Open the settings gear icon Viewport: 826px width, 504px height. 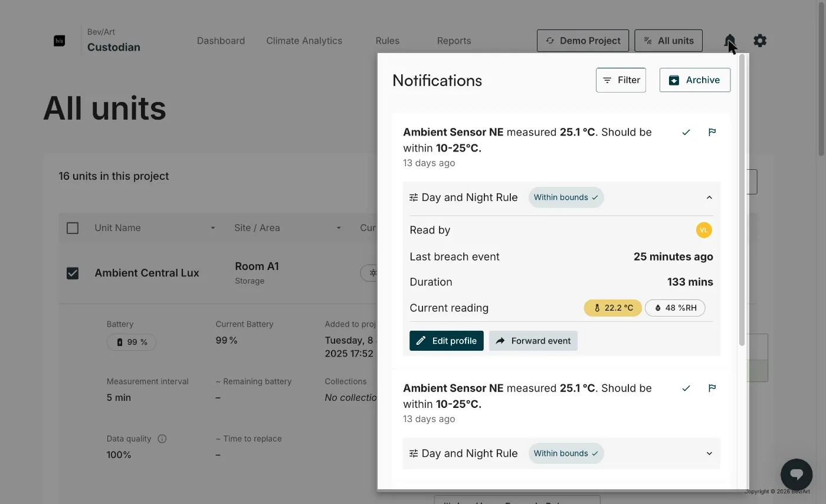[760, 41]
